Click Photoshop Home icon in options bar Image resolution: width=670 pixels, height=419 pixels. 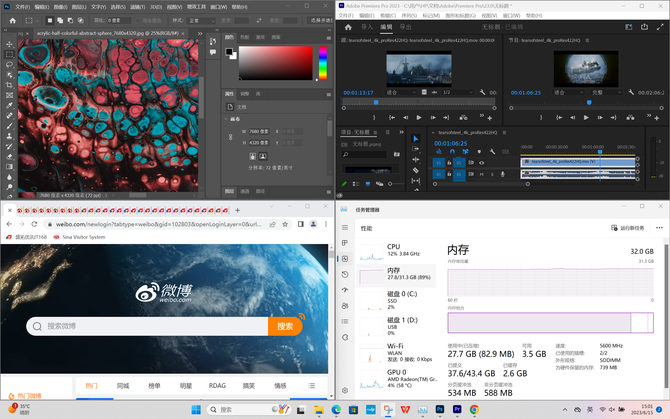[x=13, y=21]
